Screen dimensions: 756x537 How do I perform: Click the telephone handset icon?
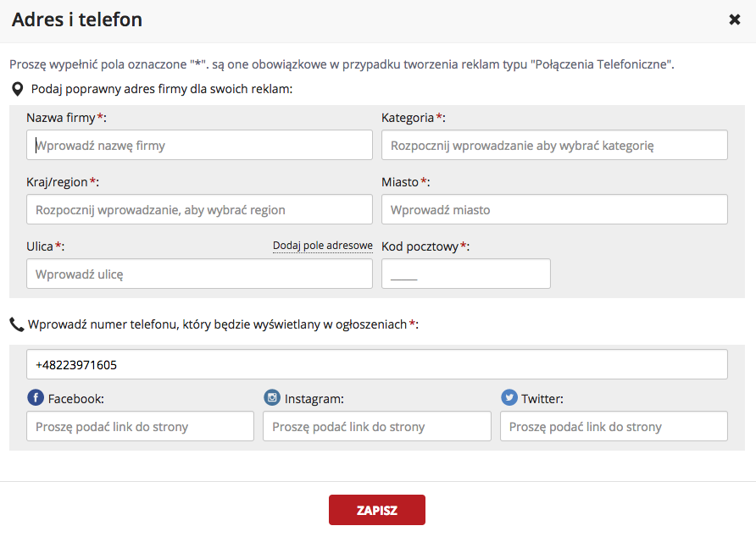click(x=17, y=324)
